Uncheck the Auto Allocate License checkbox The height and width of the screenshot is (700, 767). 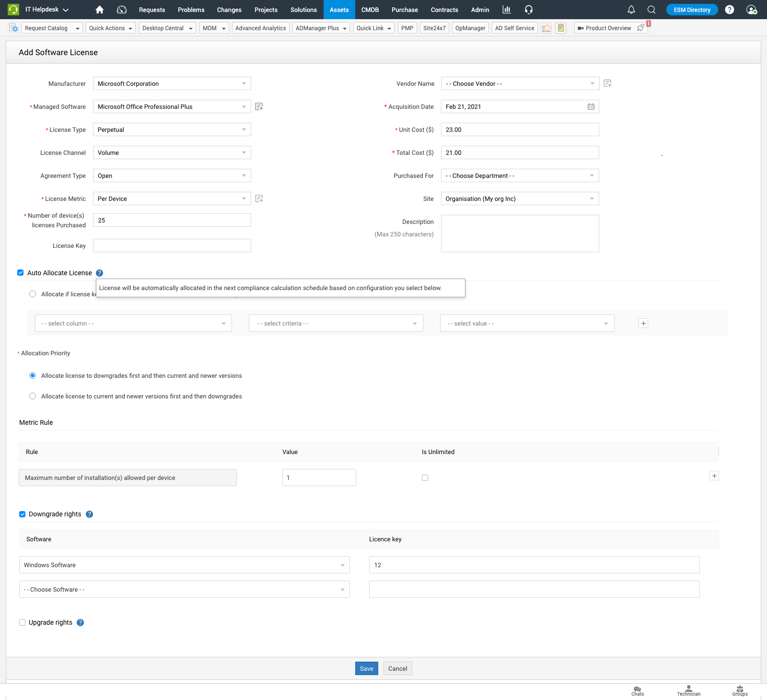tap(21, 273)
